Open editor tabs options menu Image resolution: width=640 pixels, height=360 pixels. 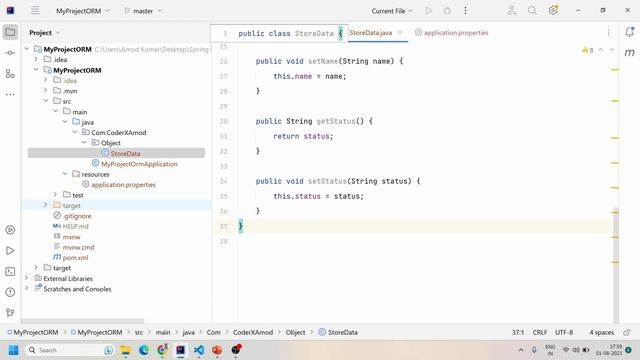tap(608, 33)
